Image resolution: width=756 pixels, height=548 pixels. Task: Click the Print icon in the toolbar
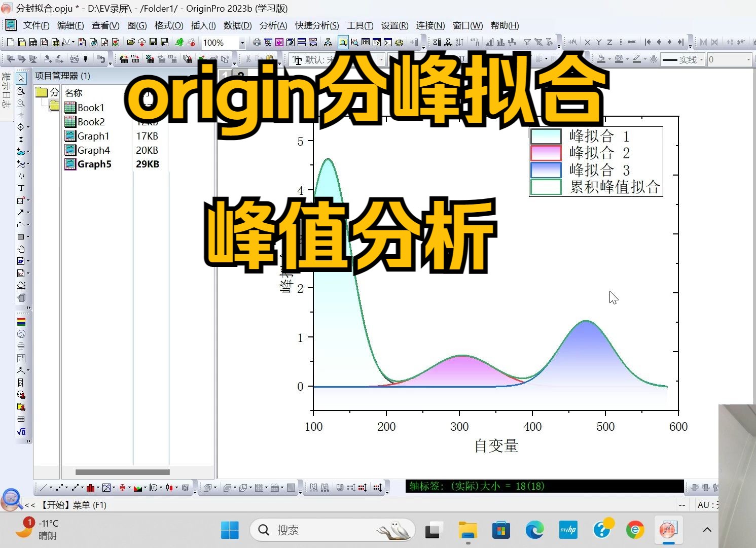(x=257, y=43)
